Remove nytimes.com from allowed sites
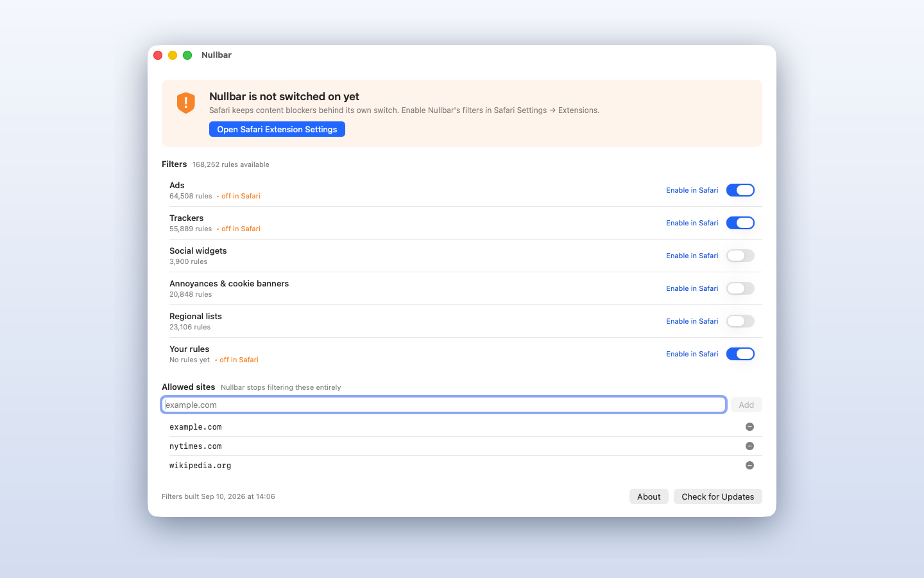 pyautogui.click(x=749, y=446)
